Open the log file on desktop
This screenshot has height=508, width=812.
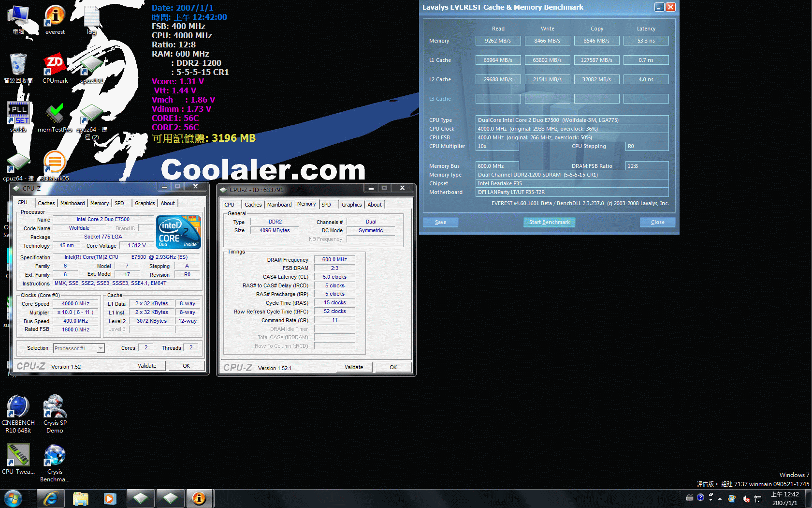pyautogui.click(x=91, y=19)
